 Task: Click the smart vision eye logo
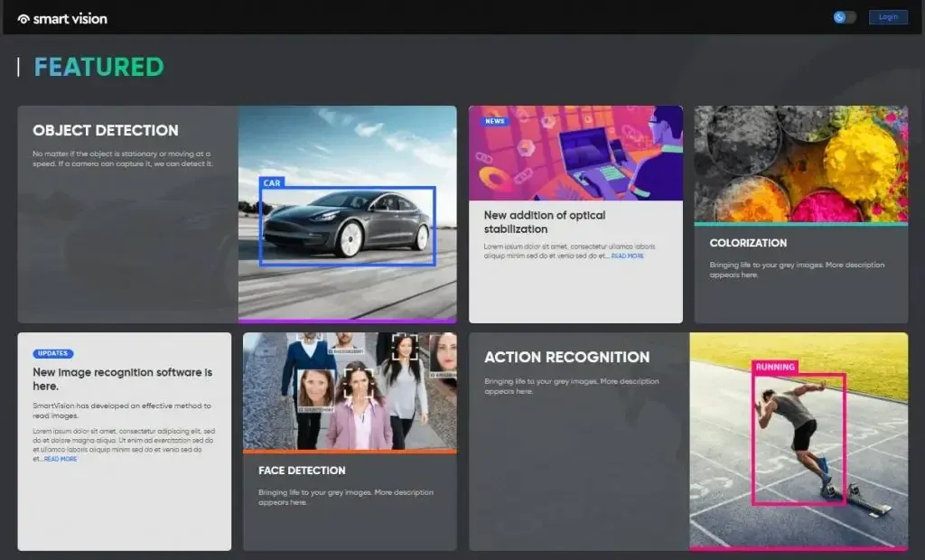point(23,18)
